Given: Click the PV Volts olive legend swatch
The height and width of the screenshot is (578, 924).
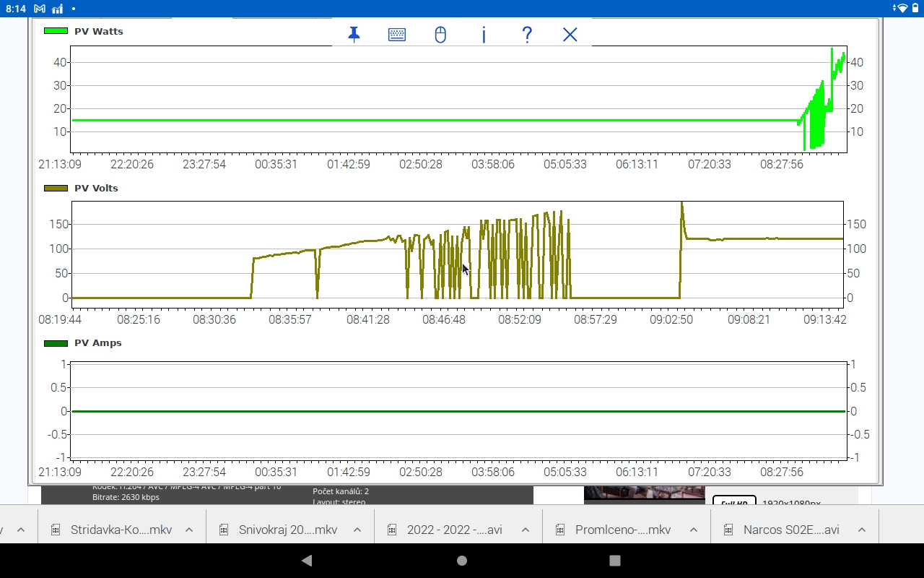Looking at the screenshot, I should (56, 189).
